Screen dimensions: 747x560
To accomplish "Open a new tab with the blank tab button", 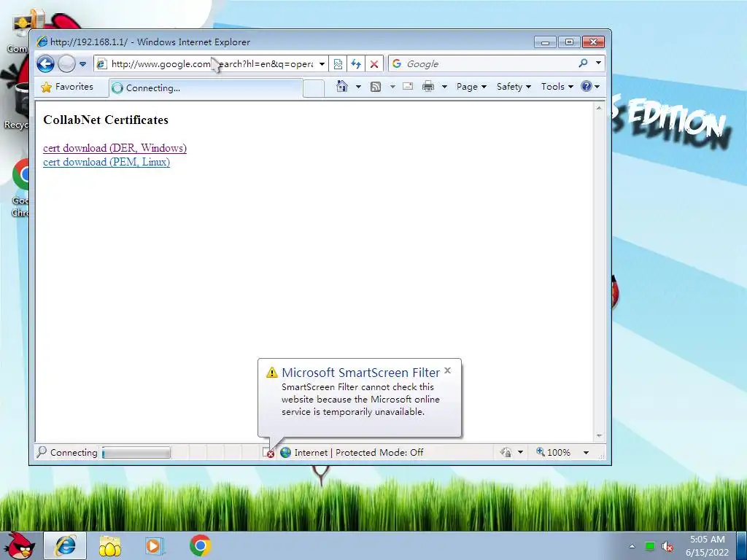I will [x=314, y=88].
